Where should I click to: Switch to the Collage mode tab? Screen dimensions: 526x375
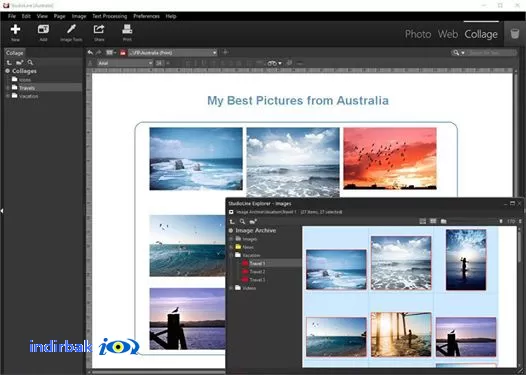(481, 34)
